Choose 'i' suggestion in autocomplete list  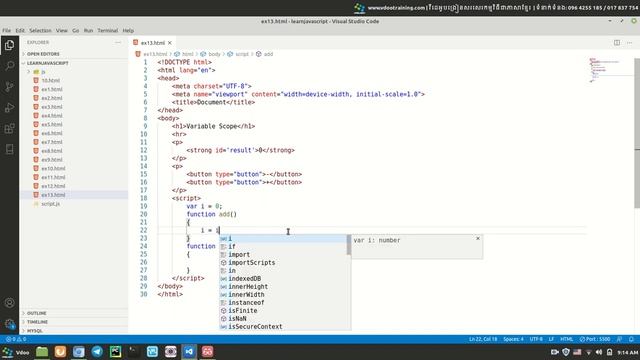point(283,238)
